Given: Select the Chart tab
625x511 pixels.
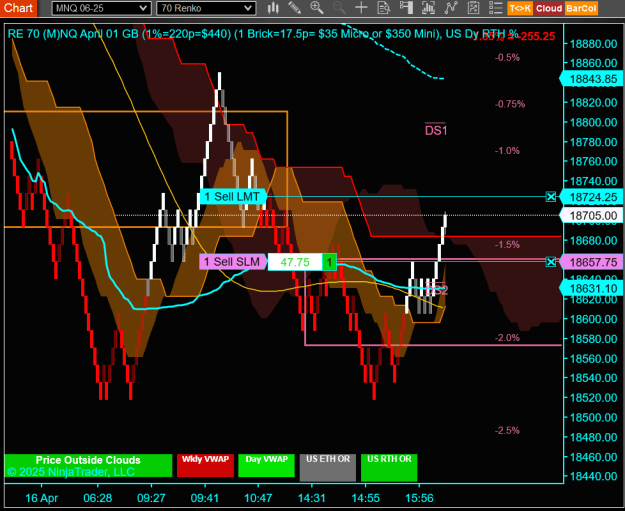Looking at the screenshot, I should point(18,8).
